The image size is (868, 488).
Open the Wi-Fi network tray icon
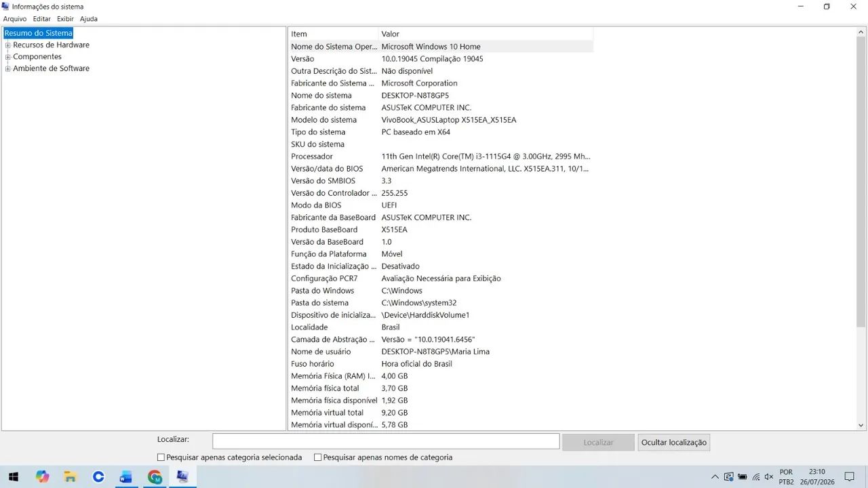coord(756,477)
